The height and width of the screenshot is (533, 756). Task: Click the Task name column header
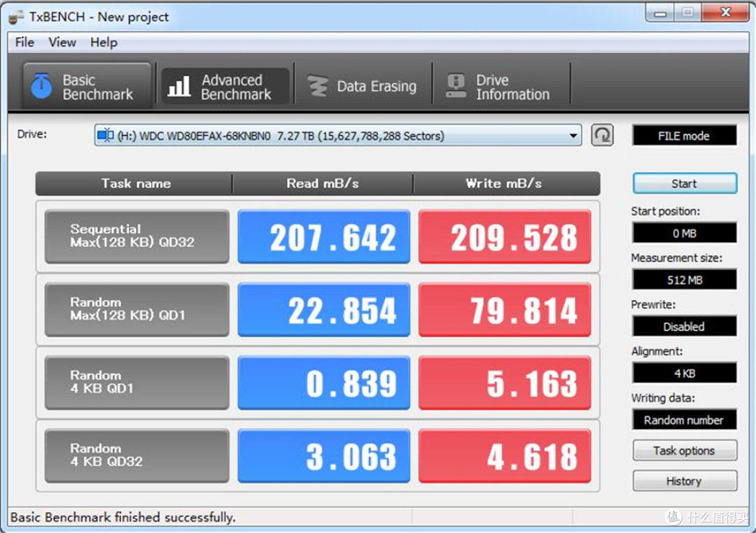[135, 183]
